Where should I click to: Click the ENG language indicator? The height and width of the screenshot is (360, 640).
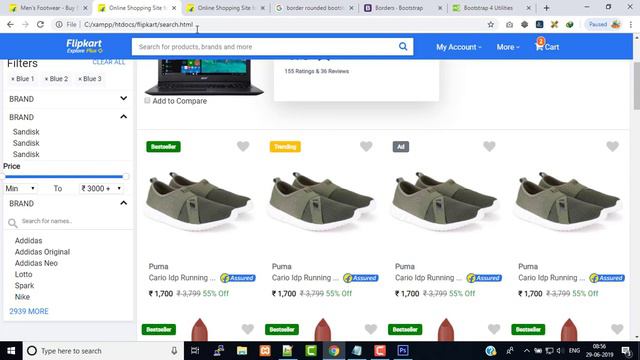tap(574, 351)
